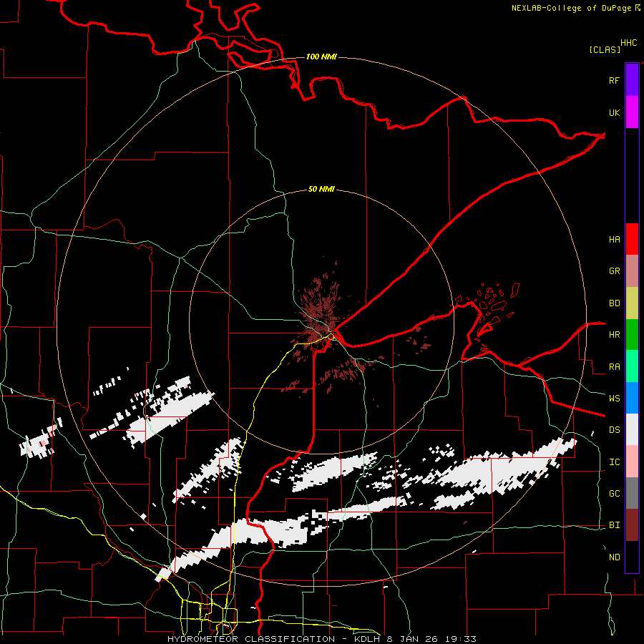Click the DS legend label
This screenshot has width=644, height=644.
tap(614, 429)
